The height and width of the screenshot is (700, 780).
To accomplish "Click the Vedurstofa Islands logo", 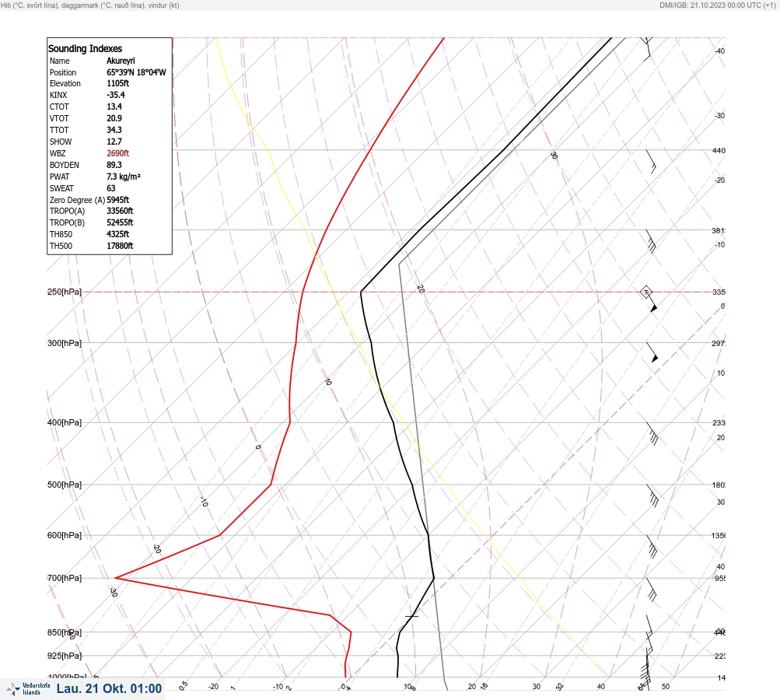I will [x=28, y=689].
